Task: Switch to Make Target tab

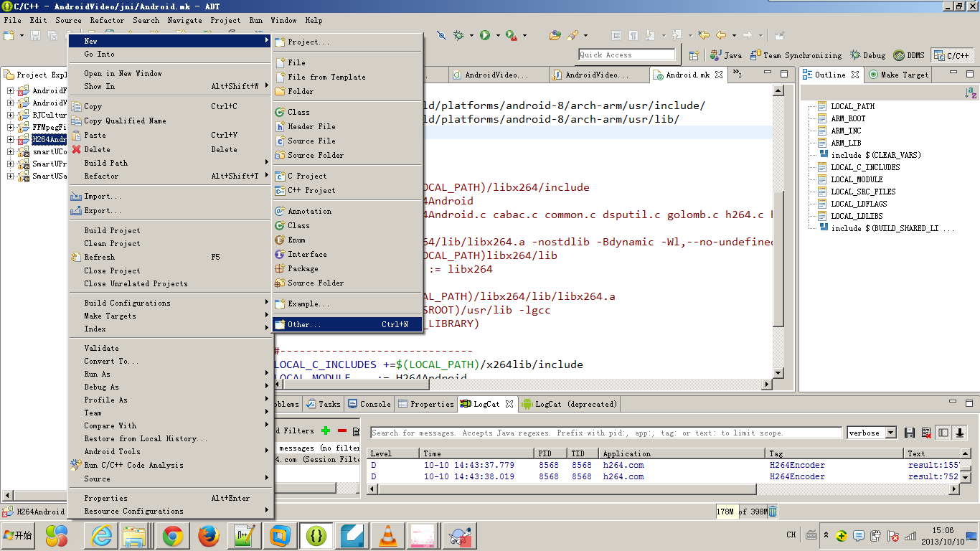Action: (x=898, y=75)
